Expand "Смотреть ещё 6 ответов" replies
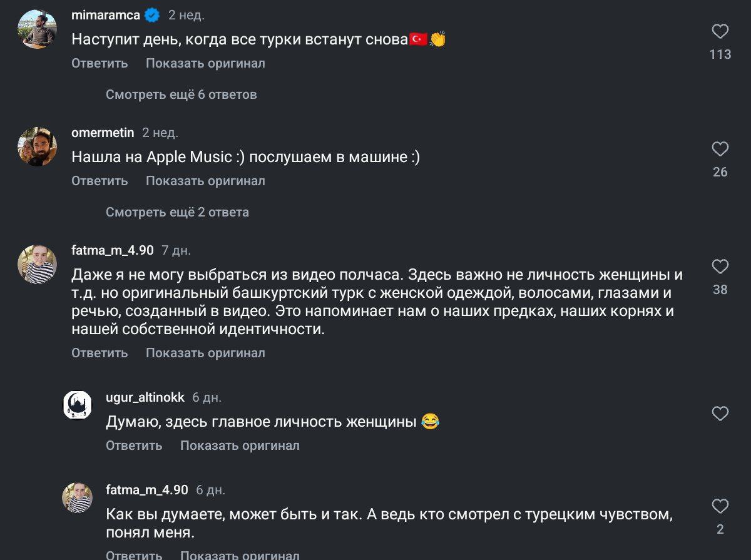 tap(181, 94)
